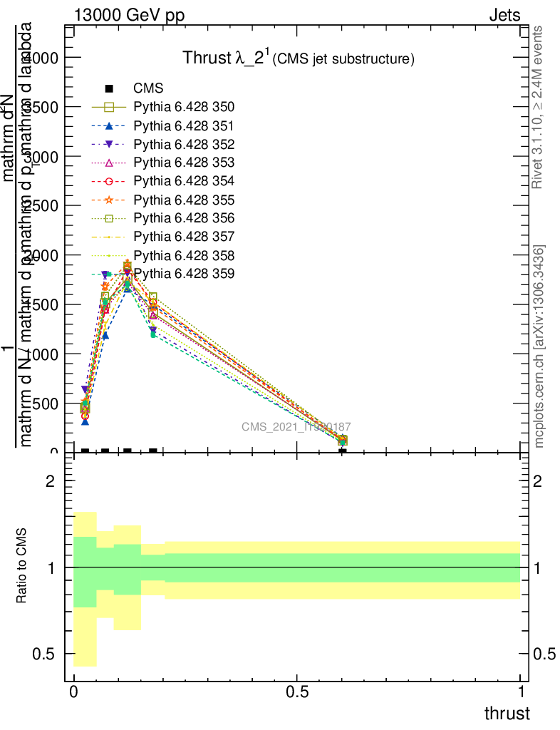
Task: Click the 'CMS' legend label
Action: click(x=148, y=88)
